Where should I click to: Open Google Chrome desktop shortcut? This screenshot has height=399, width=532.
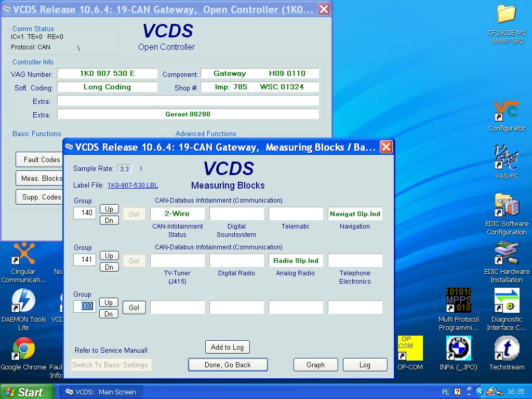point(23,353)
